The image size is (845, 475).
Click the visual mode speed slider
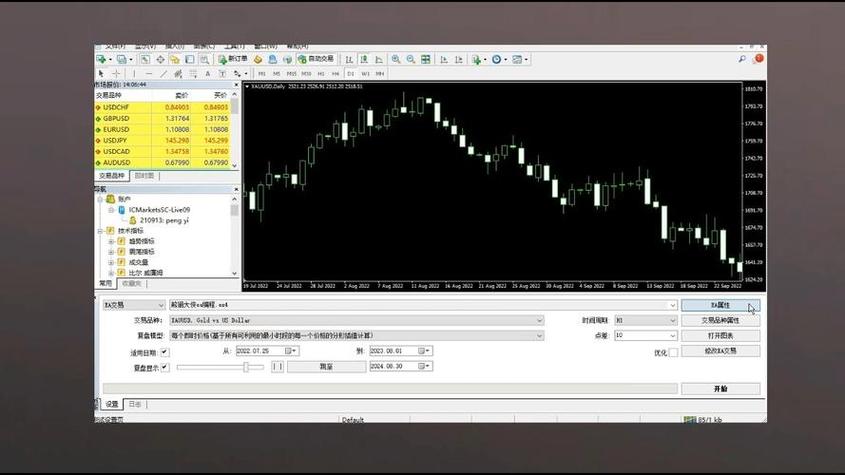tap(245, 367)
